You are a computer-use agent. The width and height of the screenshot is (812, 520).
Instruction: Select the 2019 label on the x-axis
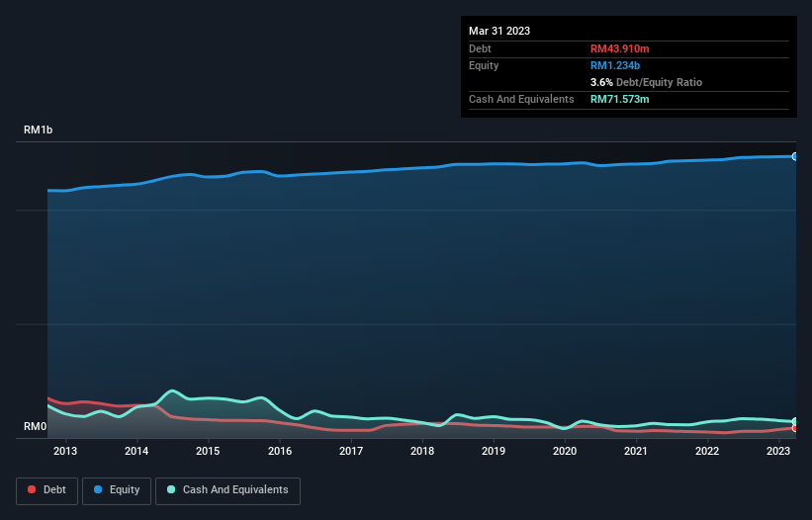(x=494, y=451)
